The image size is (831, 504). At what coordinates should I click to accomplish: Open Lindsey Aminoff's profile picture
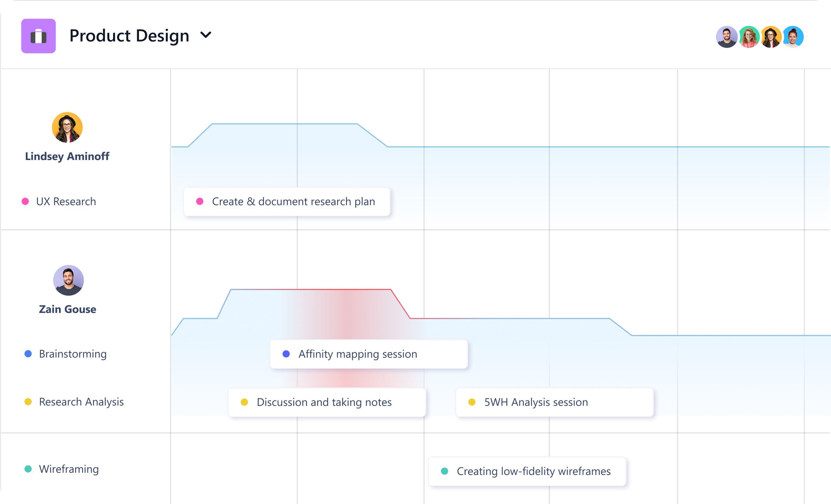(x=67, y=127)
